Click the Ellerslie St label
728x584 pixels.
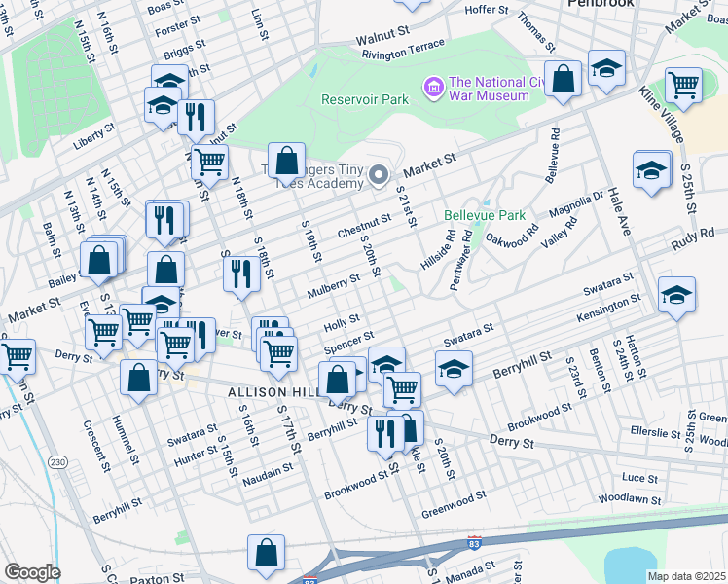tap(655, 433)
